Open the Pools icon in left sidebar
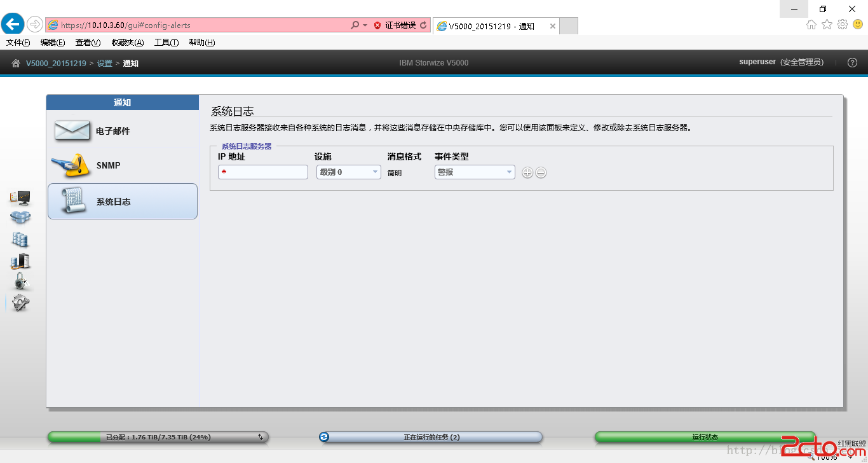Image resolution: width=868 pixels, height=463 pixels. pos(20,218)
